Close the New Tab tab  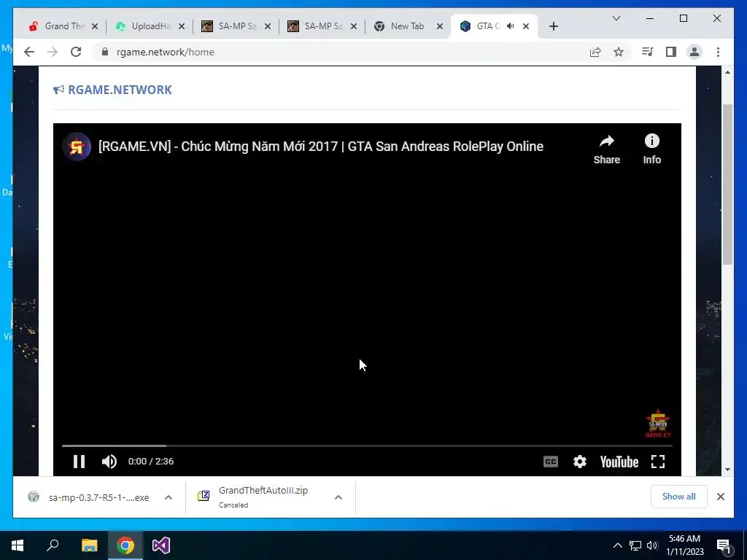click(x=440, y=26)
